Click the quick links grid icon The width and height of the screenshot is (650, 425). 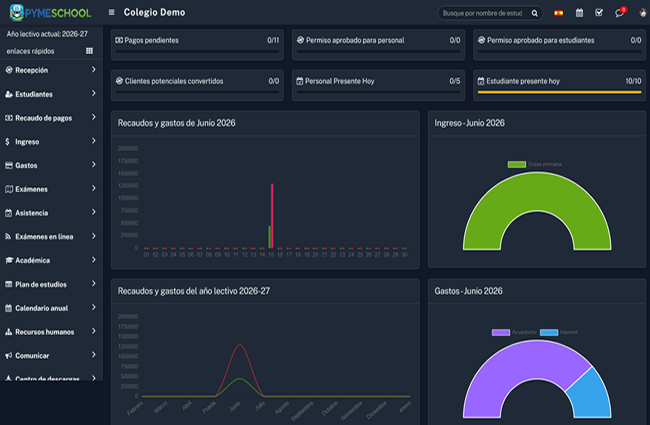point(89,51)
